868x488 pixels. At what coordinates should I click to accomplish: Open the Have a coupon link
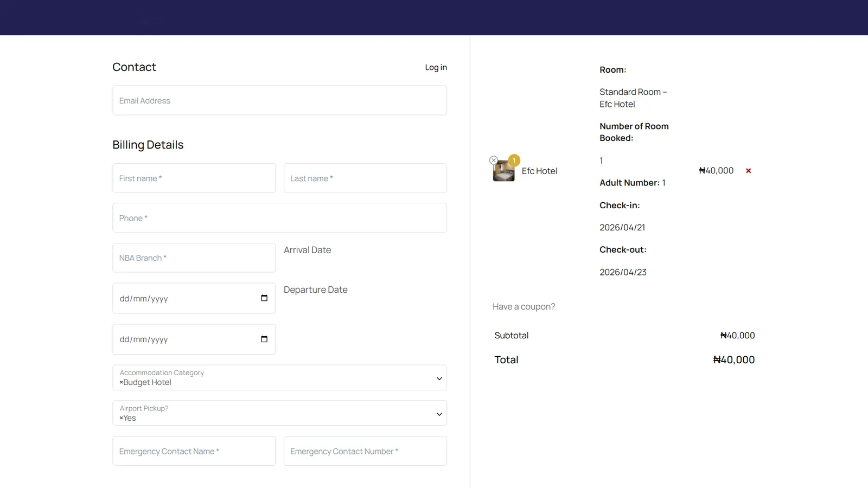pos(524,306)
